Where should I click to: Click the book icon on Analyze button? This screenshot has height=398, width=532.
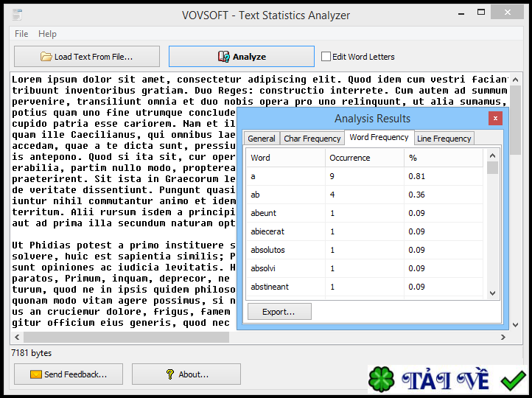(x=223, y=56)
